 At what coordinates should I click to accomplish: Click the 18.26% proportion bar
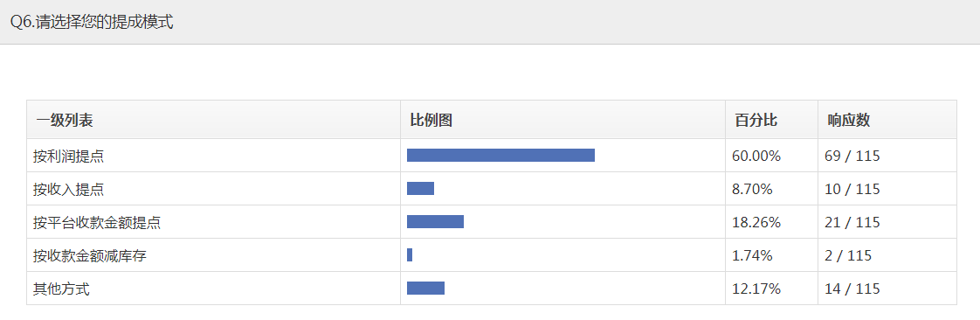coord(436,222)
